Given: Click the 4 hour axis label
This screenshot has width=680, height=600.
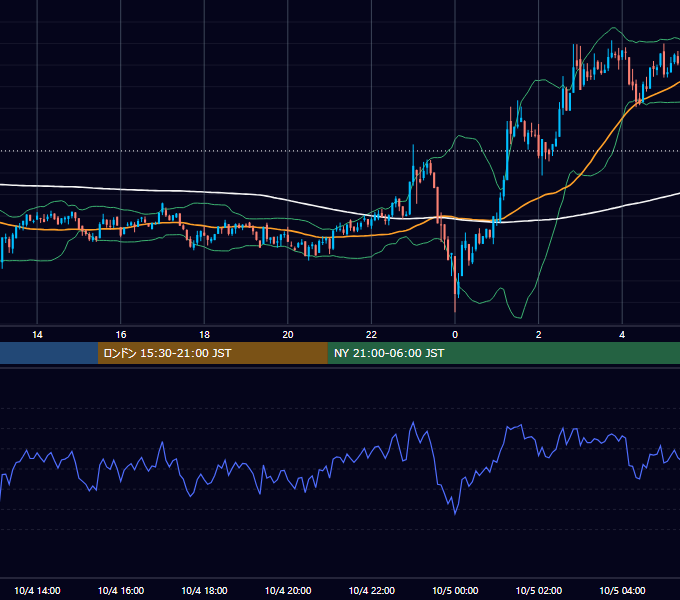Looking at the screenshot, I should click(x=622, y=335).
